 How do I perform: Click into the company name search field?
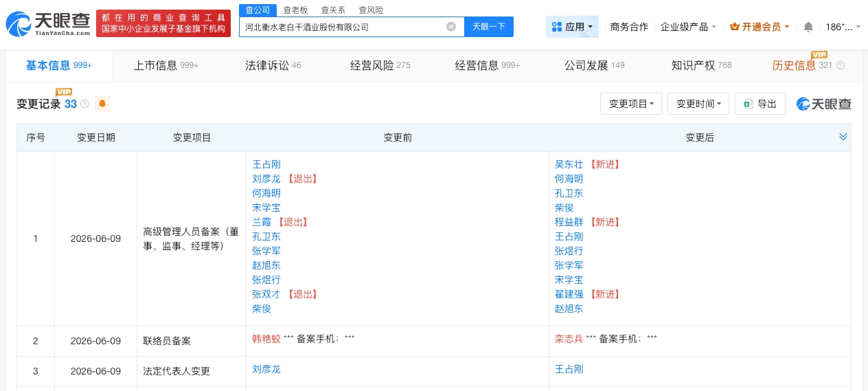[x=343, y=27]
